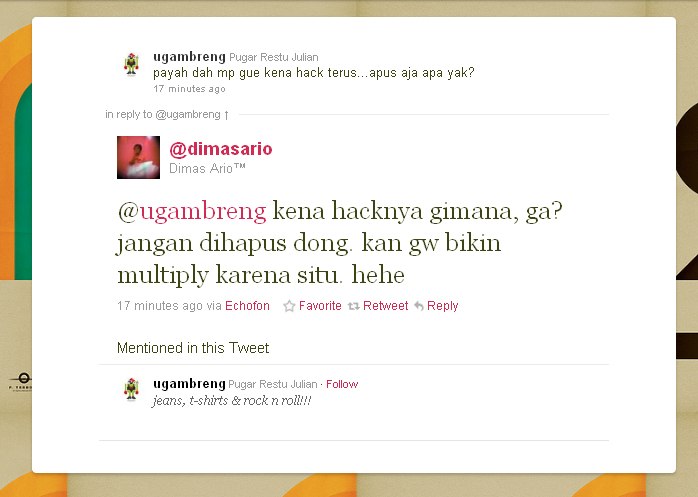The image size is (698, 497).
Task: Click the @ugambreng mention in the tweet text
Action: point(192,211)
